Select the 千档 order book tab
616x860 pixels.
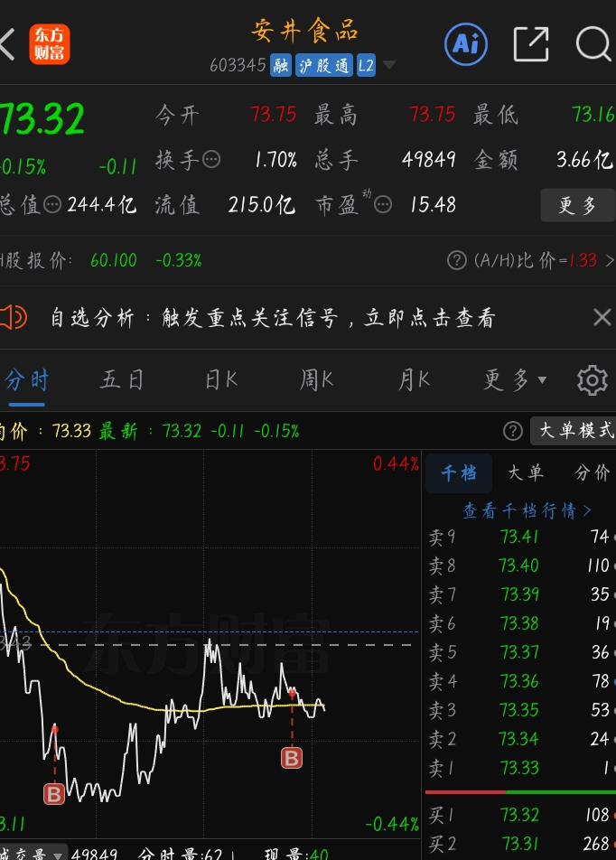pyautogui.click(x=459, y=472)
